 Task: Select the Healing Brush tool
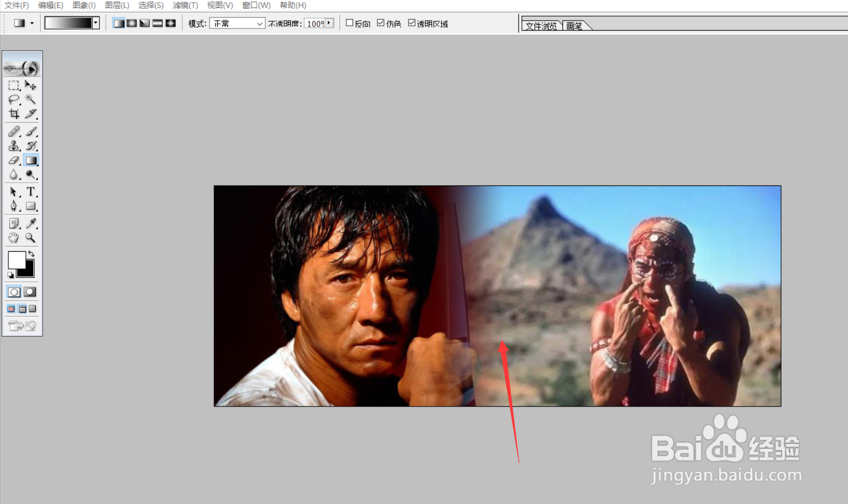click(x=14, y=132)
